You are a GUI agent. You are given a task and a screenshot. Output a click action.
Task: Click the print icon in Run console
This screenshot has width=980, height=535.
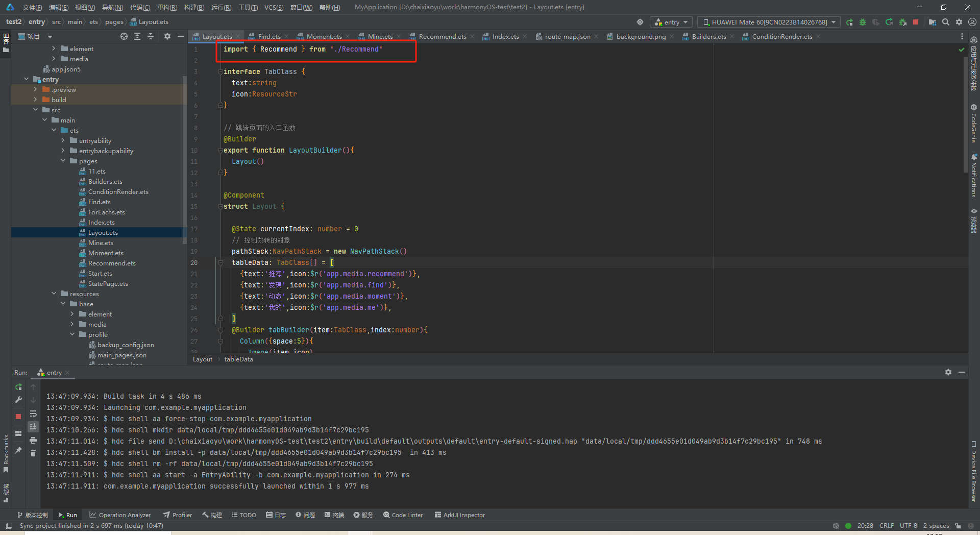(33, 440)
